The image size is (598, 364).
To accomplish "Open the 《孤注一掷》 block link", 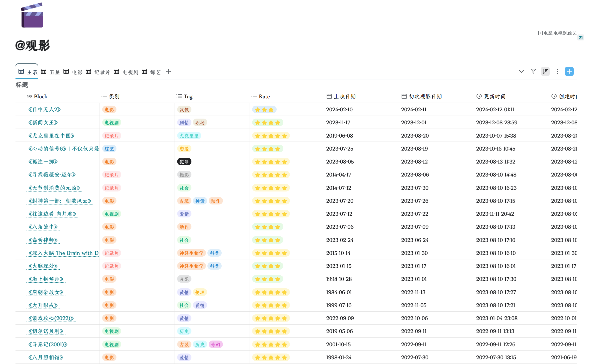I will [43, 162].
